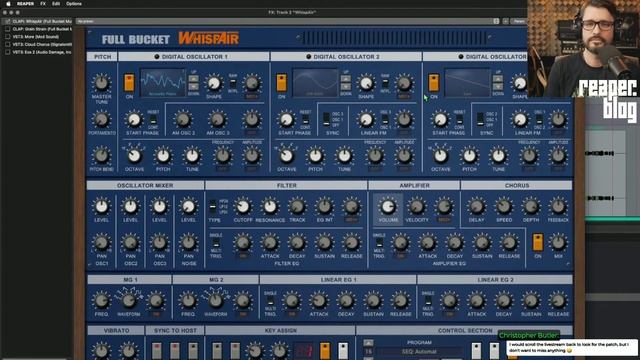This screenshot has height=360, width=640.
Task: Click the Portamento knob
Action: point(101,120)
